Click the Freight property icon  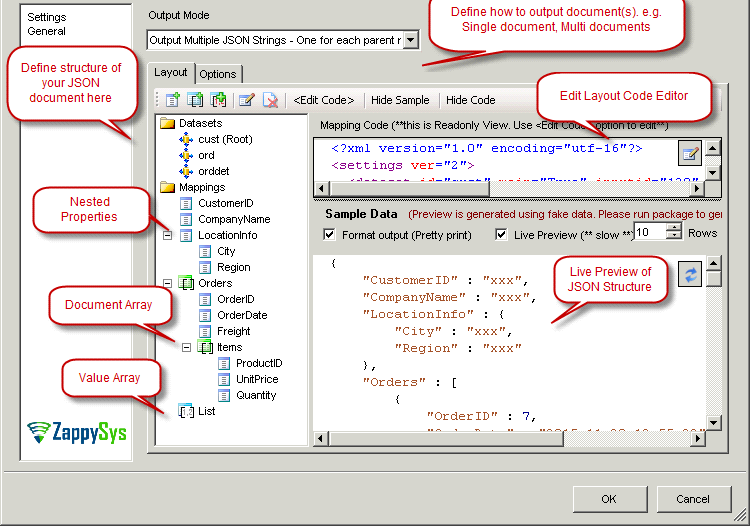point(205,331)
